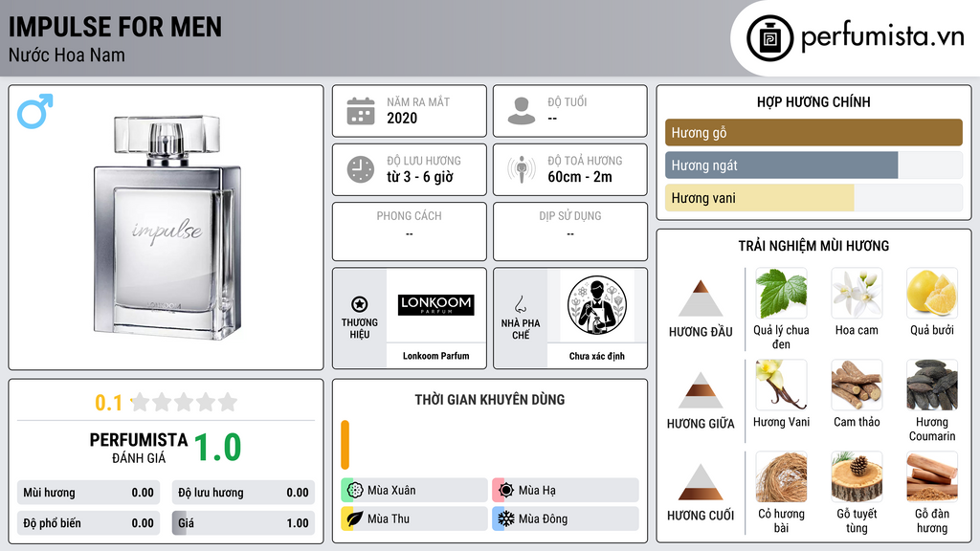Click the star badge icon above Thương hiệu

click(x=360, y=304)
